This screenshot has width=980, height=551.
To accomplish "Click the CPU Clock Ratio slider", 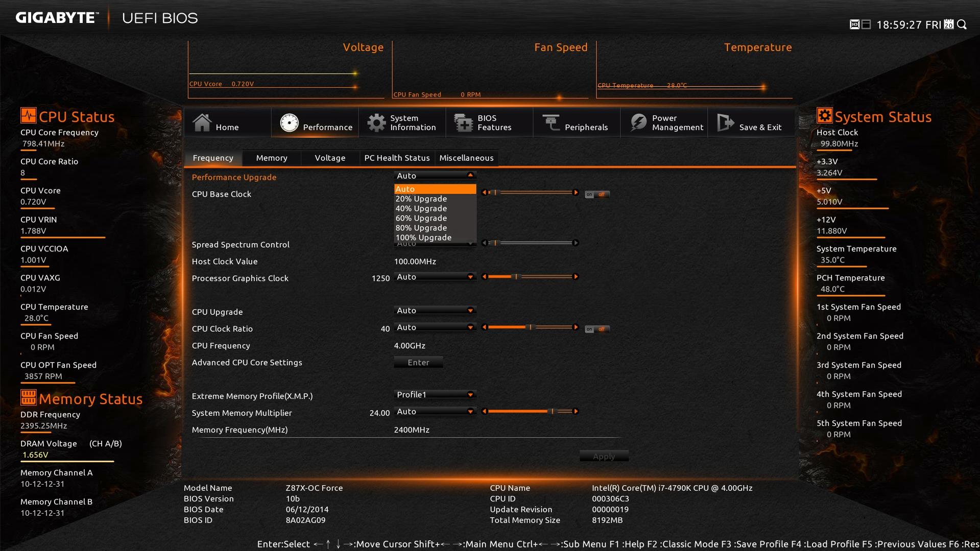I will click(x=530, y=327).
